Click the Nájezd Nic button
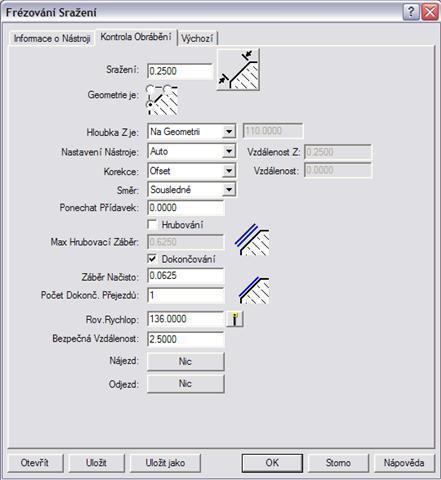The image size is (441, 480). (x=186, y=361)
